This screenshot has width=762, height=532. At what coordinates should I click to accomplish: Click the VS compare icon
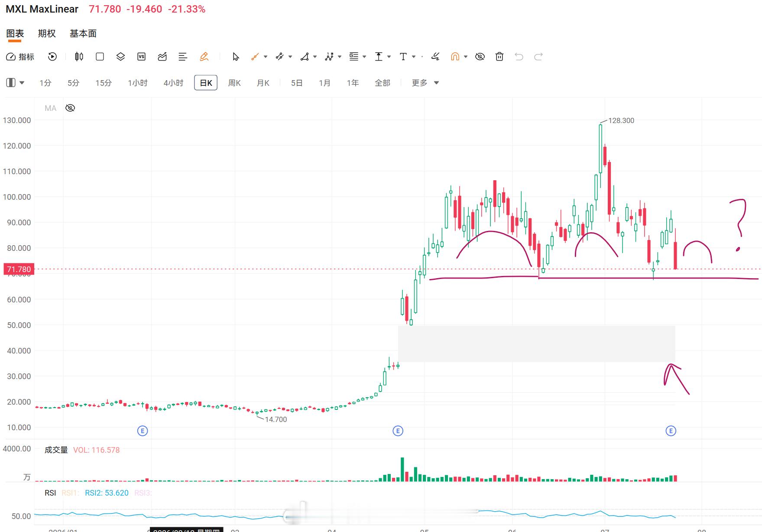141,57
